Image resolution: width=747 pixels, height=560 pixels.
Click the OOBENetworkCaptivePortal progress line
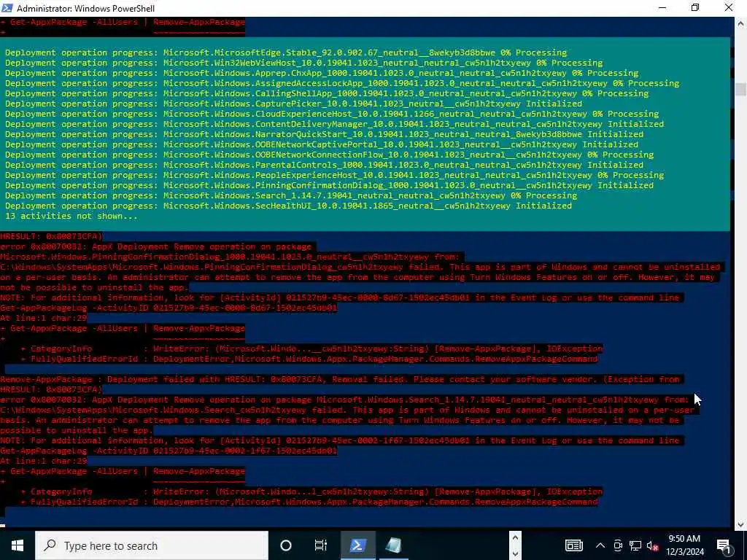point(322,144)
